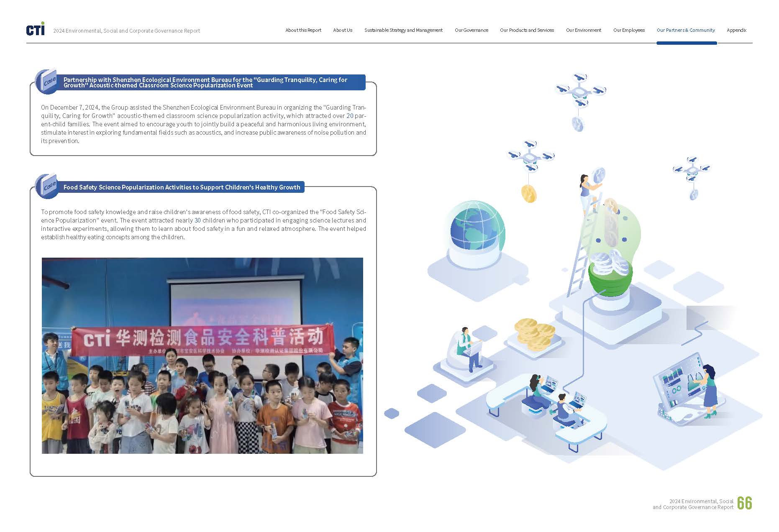Click the highlighted number 20 in first paragraph

tap(350, 116)
